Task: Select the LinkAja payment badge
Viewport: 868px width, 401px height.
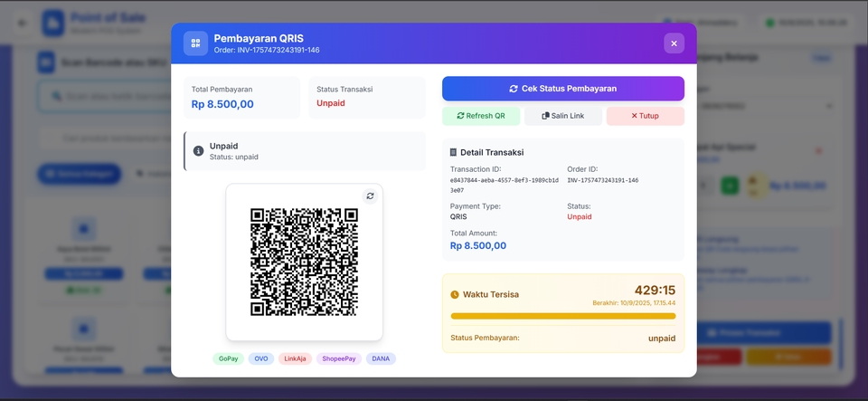Action: (295, 358)
